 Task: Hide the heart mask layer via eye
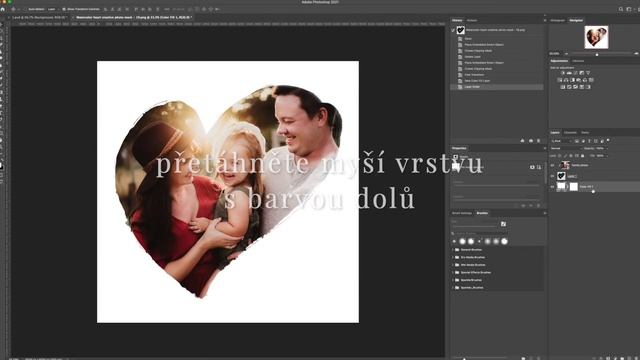pos(552,176)
